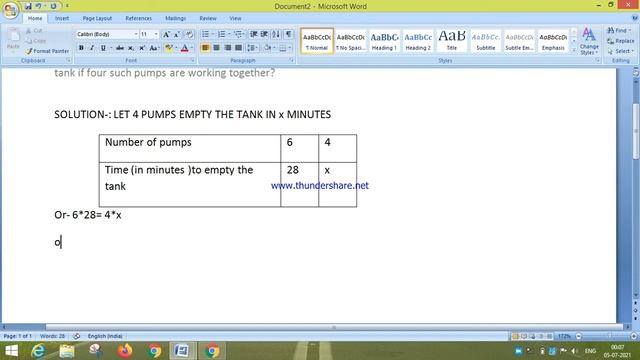Image resolution: width=640 pixels, height=360 pixels.
Task: Open the Calibri (Body) font dropdown
Action: tap(136, 35)
